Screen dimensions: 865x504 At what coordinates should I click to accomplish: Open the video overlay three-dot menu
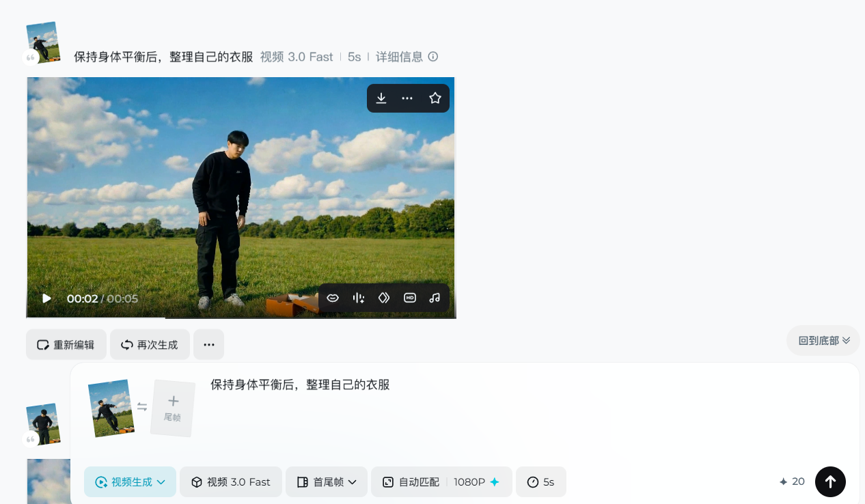click(x=407, y=98)
